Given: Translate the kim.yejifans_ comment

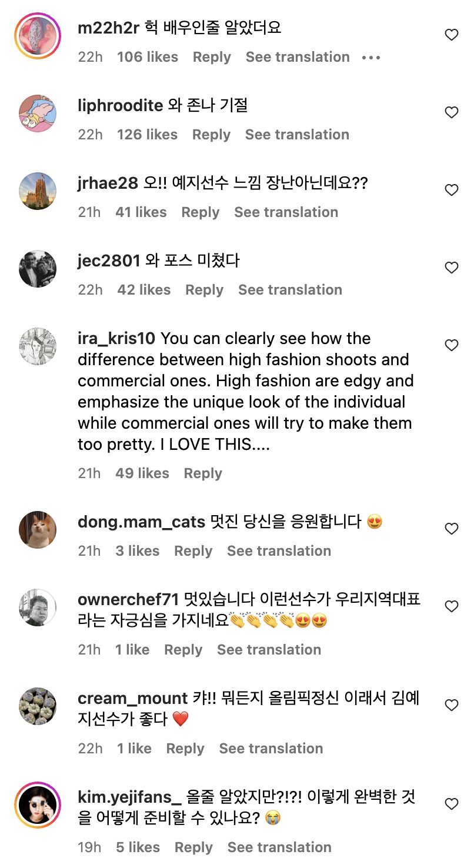Looking at the screenshot, I should 279,847.
